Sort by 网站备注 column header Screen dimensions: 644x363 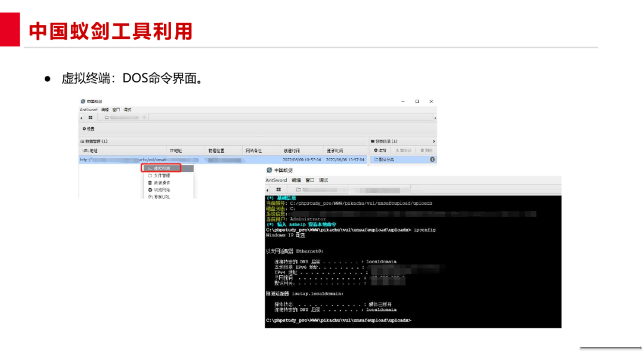[253, 151]
